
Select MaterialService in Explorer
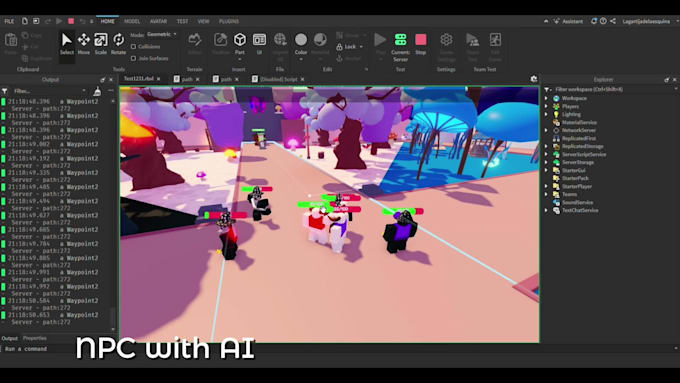coord(579,122)
